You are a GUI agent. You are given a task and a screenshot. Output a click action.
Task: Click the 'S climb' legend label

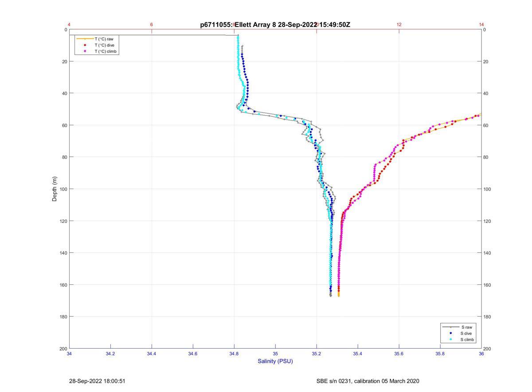(467, 340)
